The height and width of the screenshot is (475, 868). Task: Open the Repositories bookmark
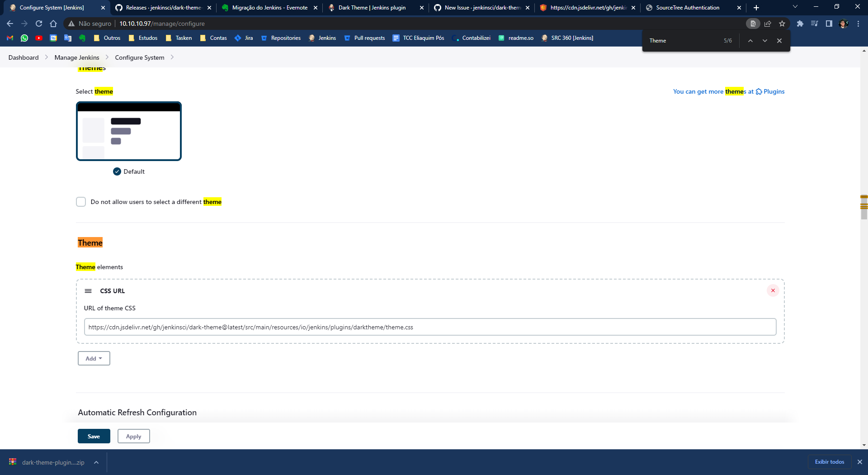click(281, 38)
